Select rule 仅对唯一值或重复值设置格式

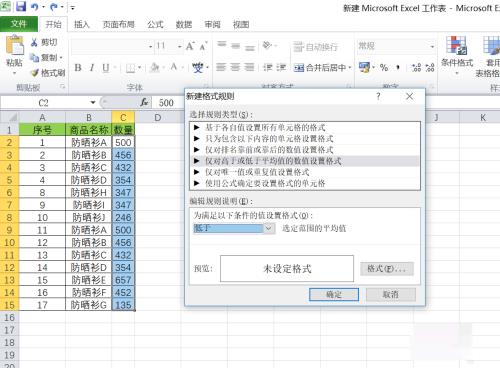[x=305, y=172]
